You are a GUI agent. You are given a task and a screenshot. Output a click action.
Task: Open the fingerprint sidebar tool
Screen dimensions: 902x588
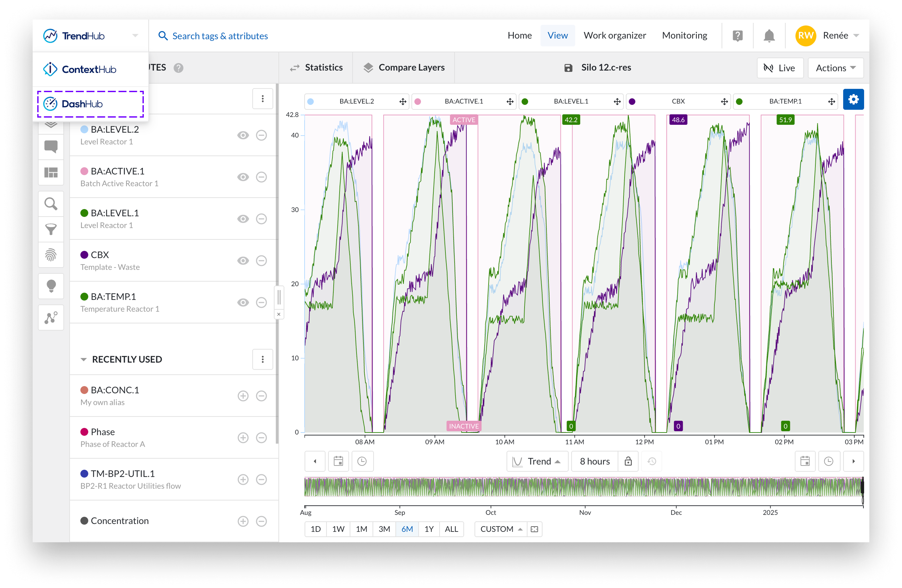[x=51, y=254]
